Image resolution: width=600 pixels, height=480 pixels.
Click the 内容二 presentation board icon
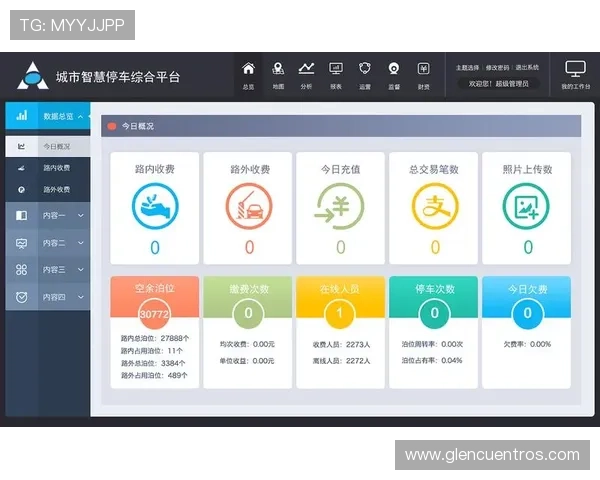(21, 243)
